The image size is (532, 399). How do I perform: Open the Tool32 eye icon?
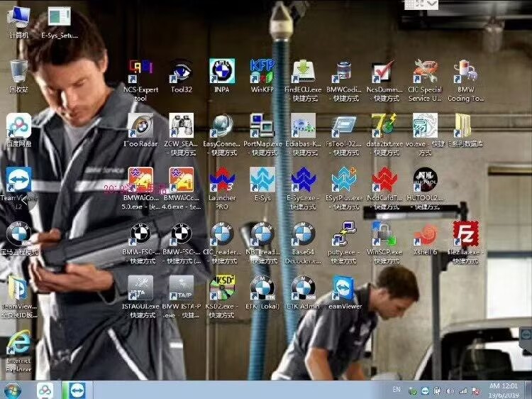click(182, 72)
